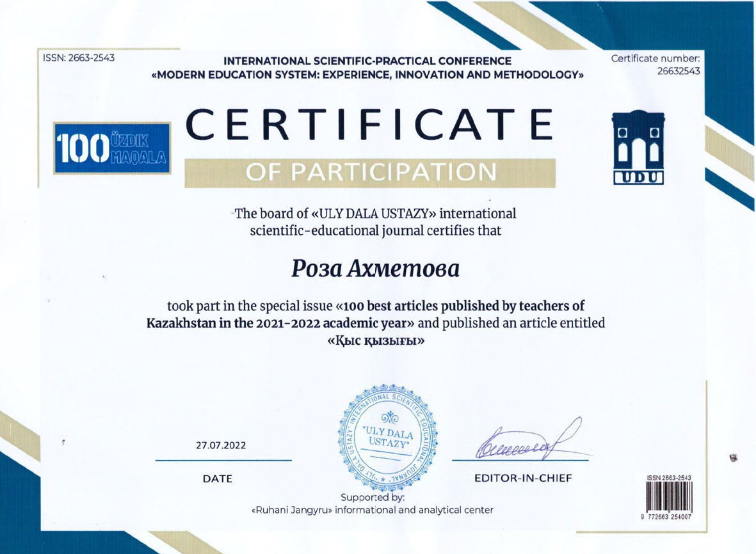The image size is (756, 554).
Task: Click the 'Supported by:' text
Action: 373,497
